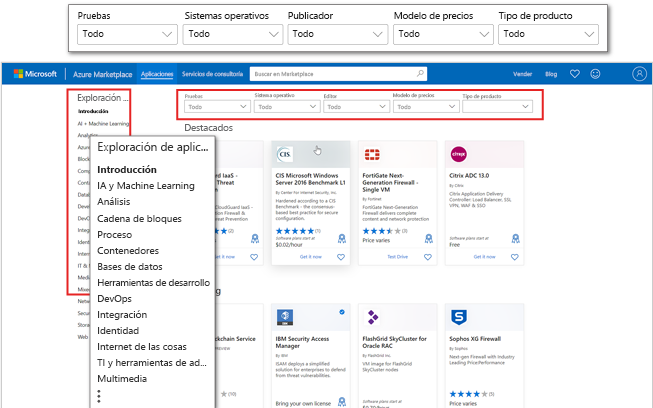The width and height of the screenshot is (653, 408).
Task: Click the verified check mark on IBM card
Action: pyautogui.click(x=342, y=312)
